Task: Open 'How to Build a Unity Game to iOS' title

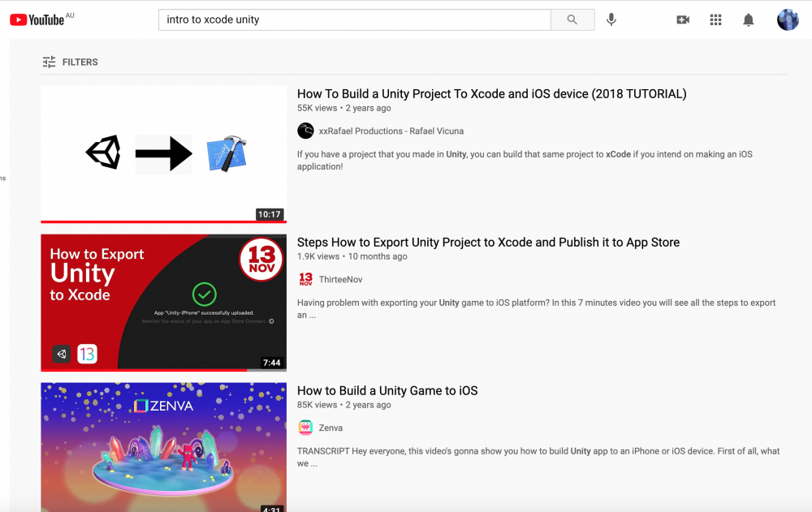Action: tap(387, 391)
